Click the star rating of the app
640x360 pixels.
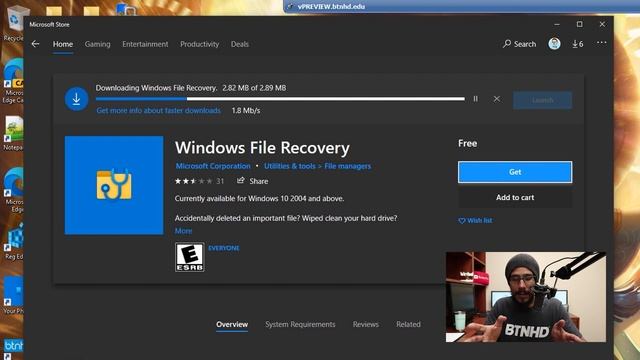click(x=193, y=181)
